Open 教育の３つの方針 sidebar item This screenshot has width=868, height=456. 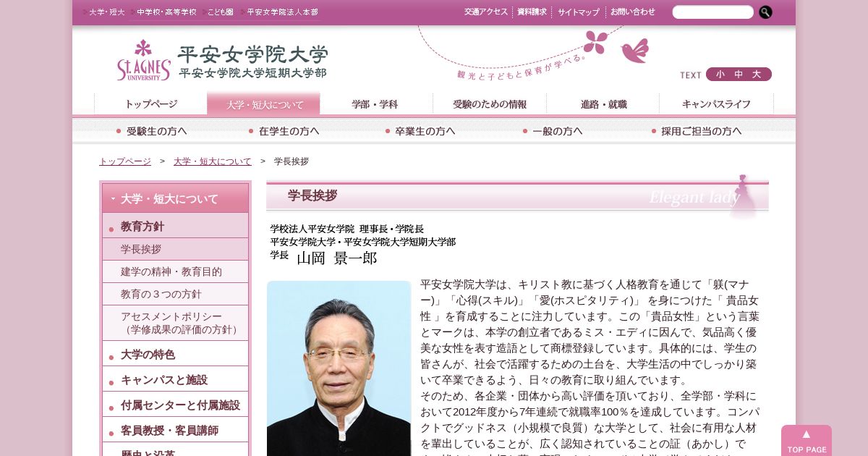[x=175, y=294]
